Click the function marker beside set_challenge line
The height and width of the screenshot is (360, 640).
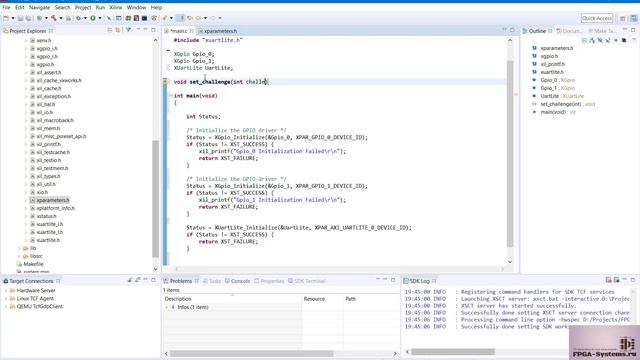[x=165, y=82]
